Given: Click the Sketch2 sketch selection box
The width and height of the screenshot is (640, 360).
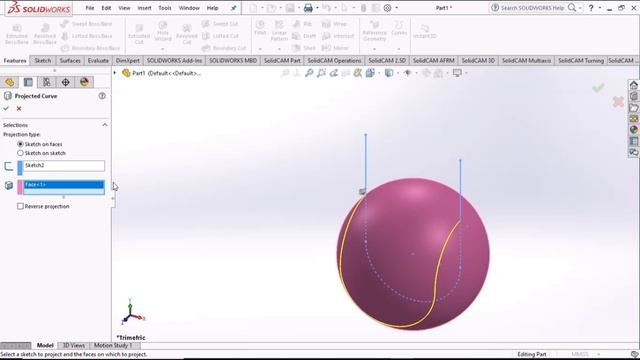Looking at the screenshot, I should tap(64, 166).
